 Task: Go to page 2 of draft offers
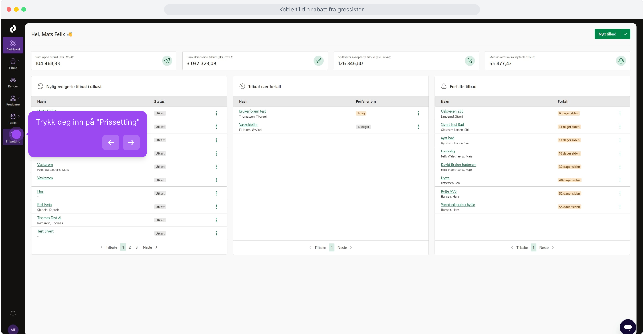pyautogui.click(x=130, y=247)
